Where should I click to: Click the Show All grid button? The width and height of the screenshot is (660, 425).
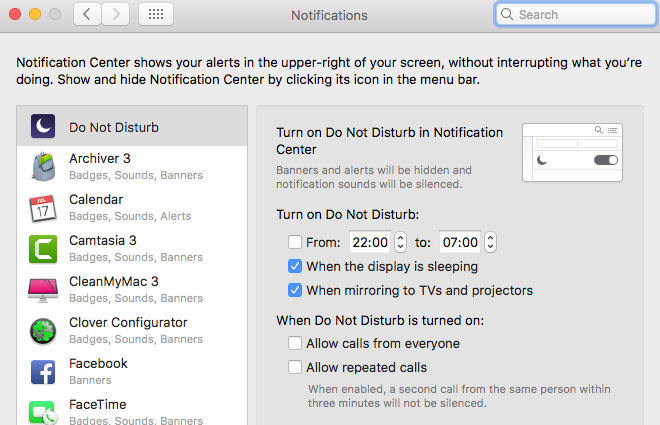[156, 15]
